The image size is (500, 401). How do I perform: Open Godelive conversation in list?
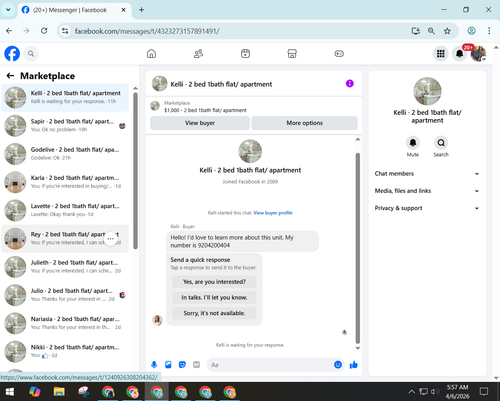(x=65, y=154)
